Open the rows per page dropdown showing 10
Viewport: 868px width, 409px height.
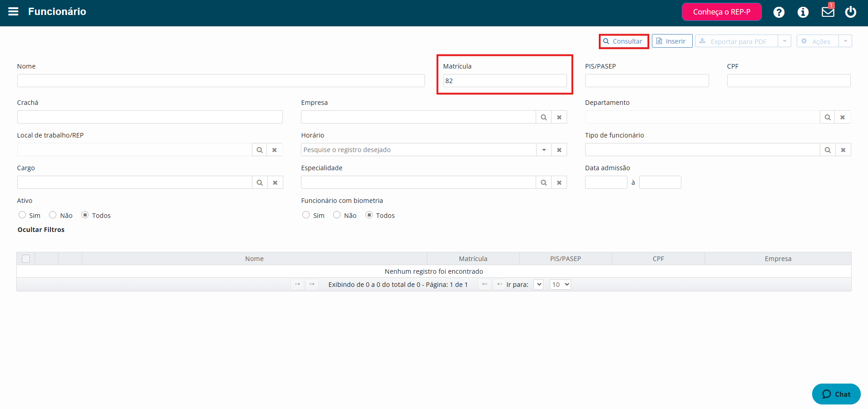[560, 285]
